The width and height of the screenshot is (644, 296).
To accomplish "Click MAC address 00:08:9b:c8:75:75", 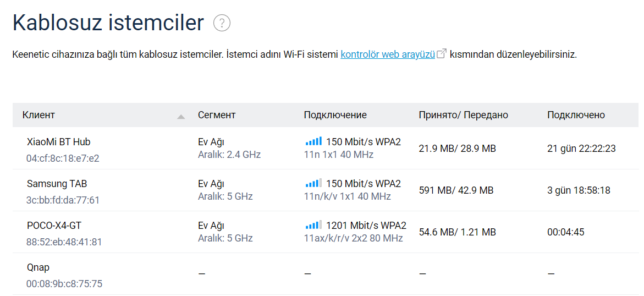I will pyautogui.click(x=64, y=284).
